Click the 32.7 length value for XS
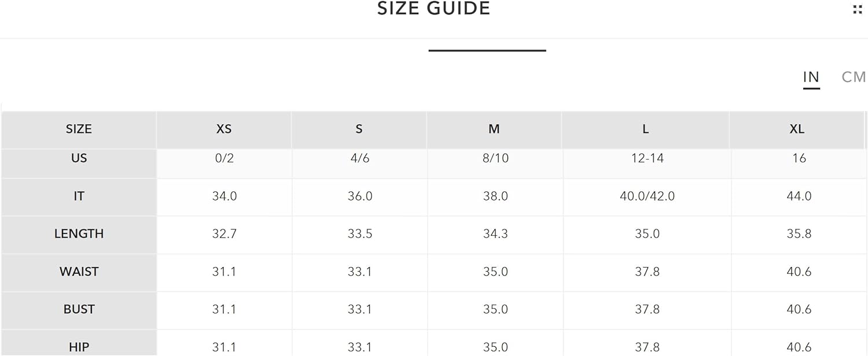This screenshot has width=868, height=356. tap(224, 234)
